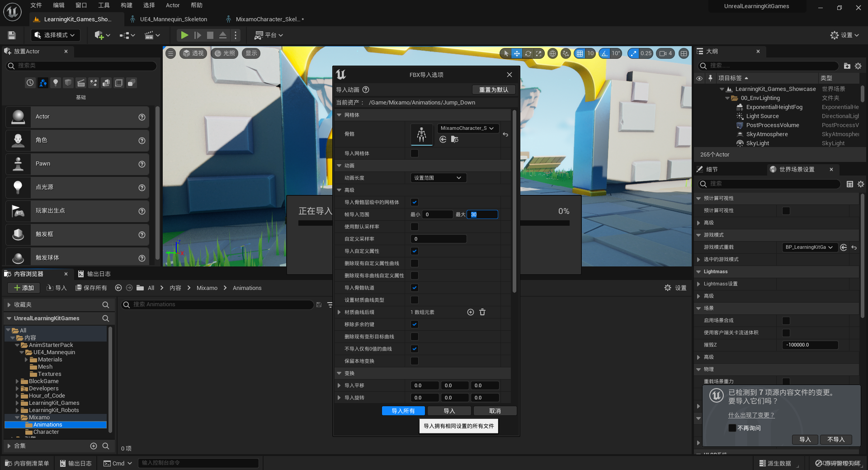Enable the 保留本地变换 checkbox

pyautogui.click(x=415, y=361)
